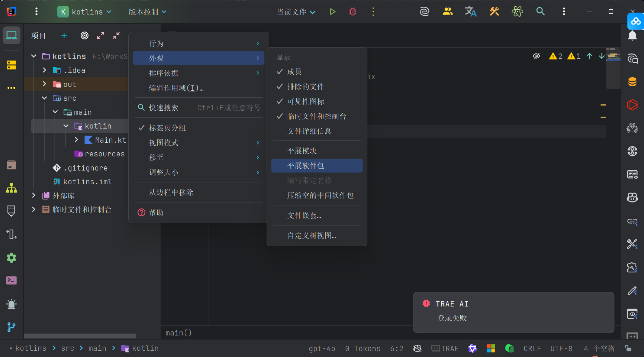Collapse the src folder node
This screenshot has height=357, width=644.
click(45, 98)
